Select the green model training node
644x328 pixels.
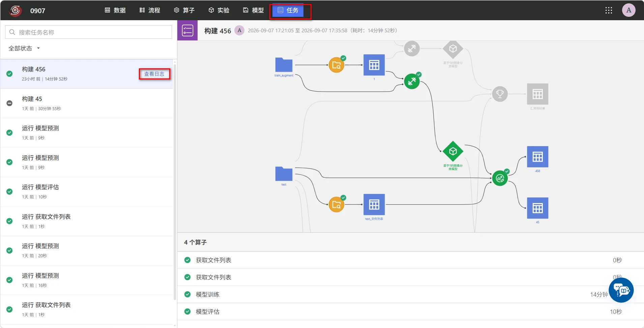click(412, 81)
